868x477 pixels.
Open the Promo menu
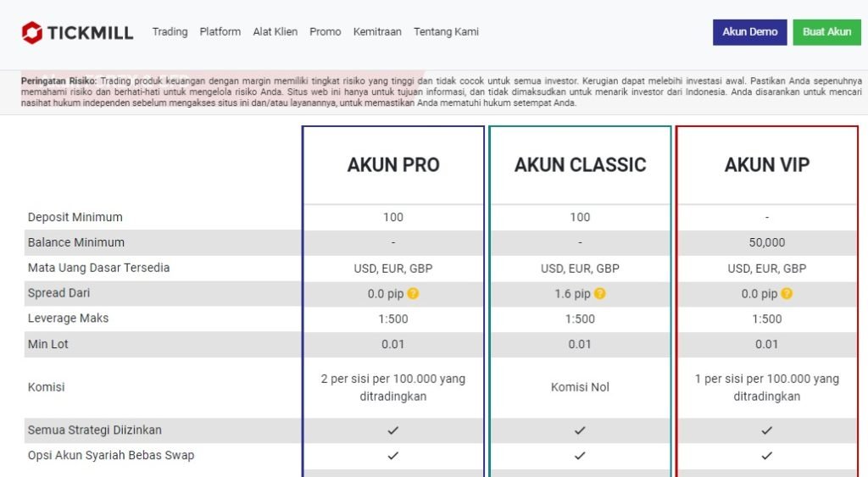(x=325, y=32)
